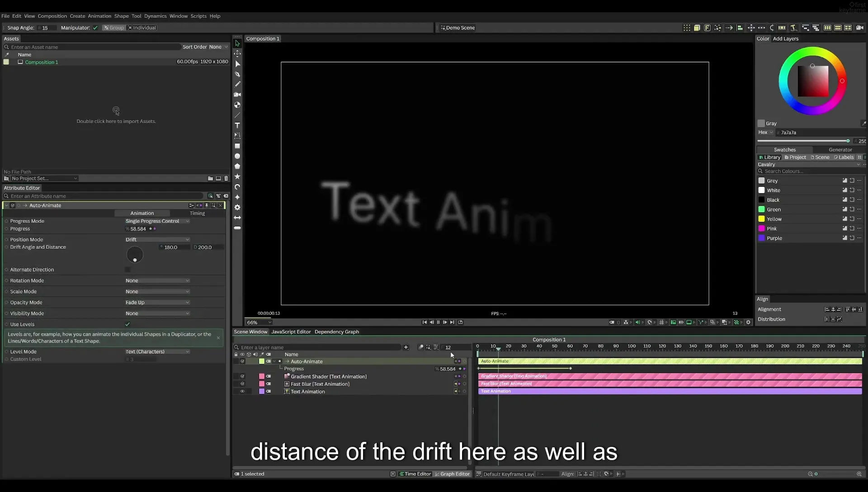Zoom in on the timeline magnifier icon

click(x=859, y=474)
